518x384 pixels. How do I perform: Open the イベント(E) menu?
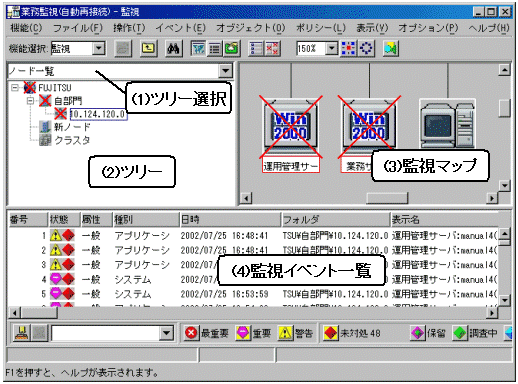click(x=181, y=28)
